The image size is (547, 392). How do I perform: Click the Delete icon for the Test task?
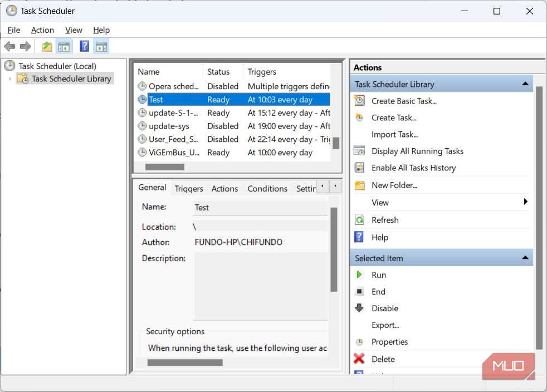(360, 359)
